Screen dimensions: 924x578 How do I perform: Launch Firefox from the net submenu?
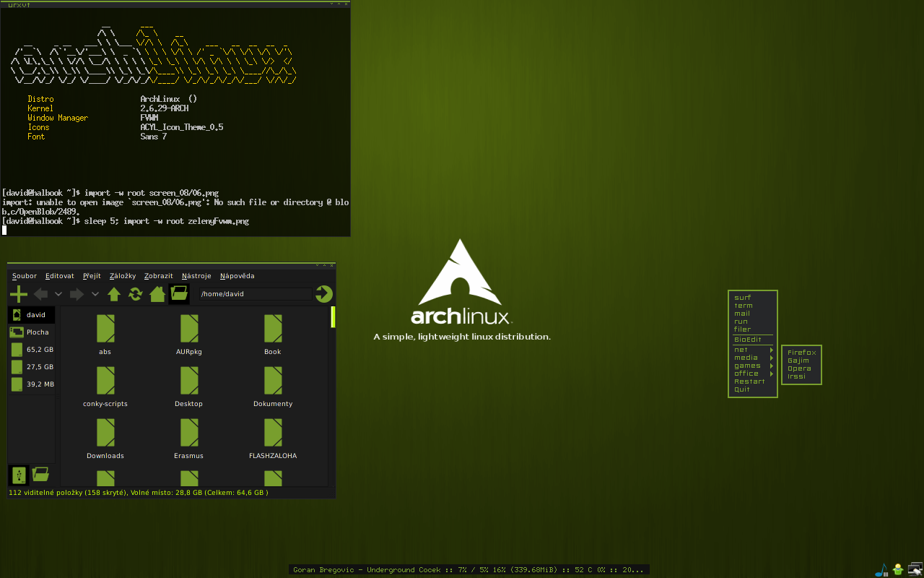pos(801,353)
